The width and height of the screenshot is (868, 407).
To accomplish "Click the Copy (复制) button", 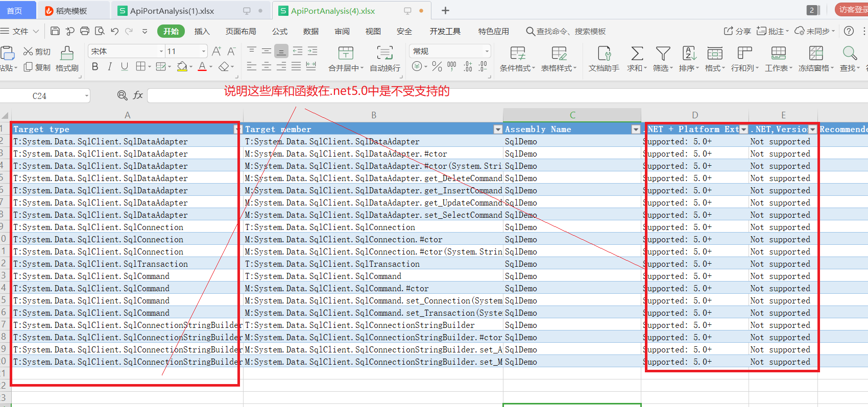I will pyautogui.click(x=37, y=67).
